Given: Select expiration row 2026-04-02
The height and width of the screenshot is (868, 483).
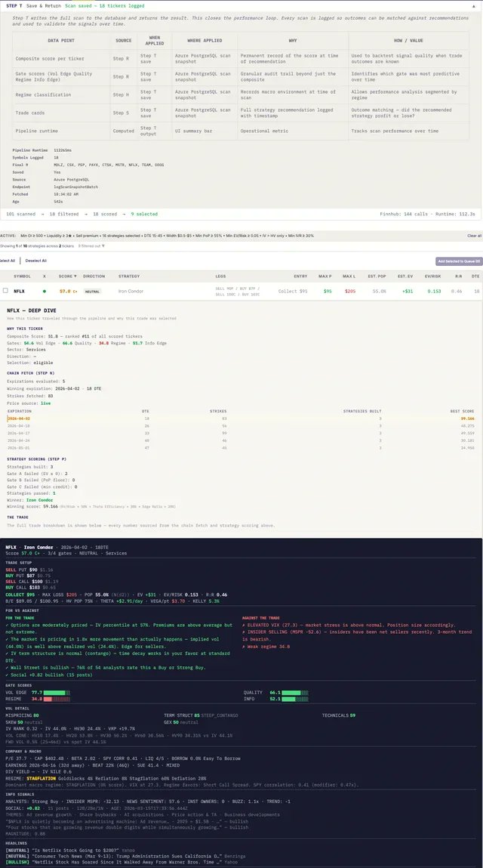Looking at the screenshot, I should point(241,419).
